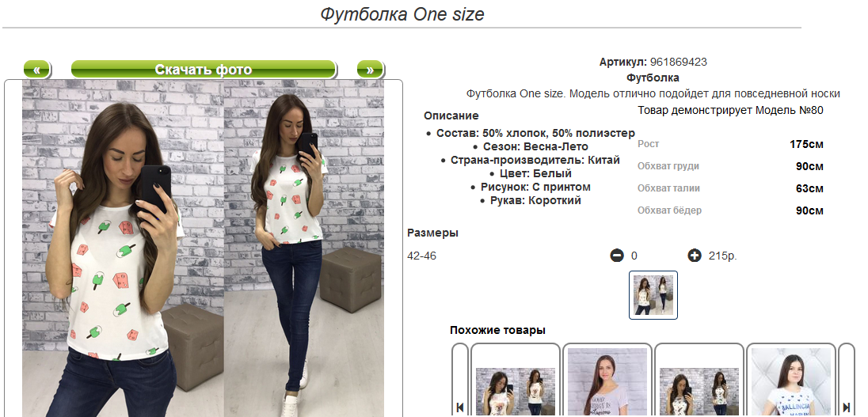Open second similar product gray t-shirt
The width and height of the screenshot is (868, 417).
(x=607, y=380)
